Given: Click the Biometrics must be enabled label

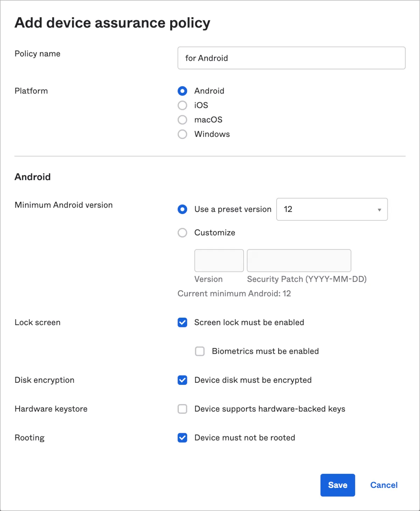Looking at the screenshot, I should [265, 351].
